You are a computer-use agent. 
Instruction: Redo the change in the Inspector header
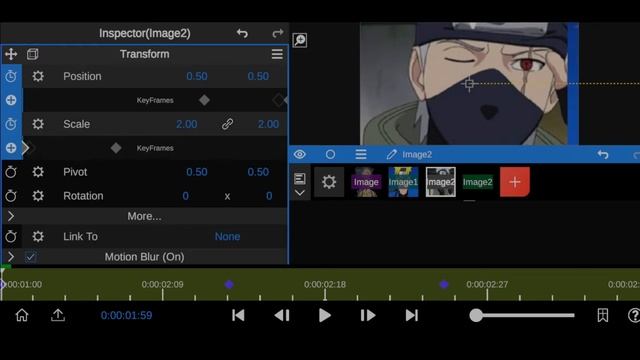coord(278,33)
